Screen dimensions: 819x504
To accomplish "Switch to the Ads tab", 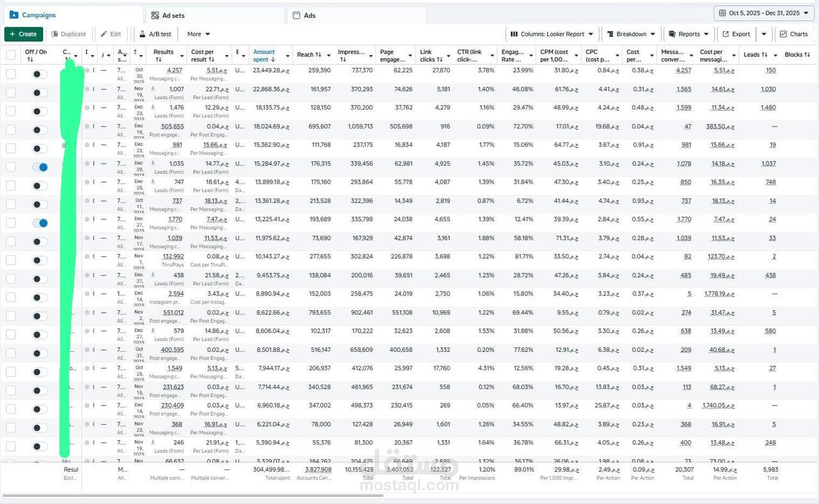I will pyautogui.click(x=356, y=15).
